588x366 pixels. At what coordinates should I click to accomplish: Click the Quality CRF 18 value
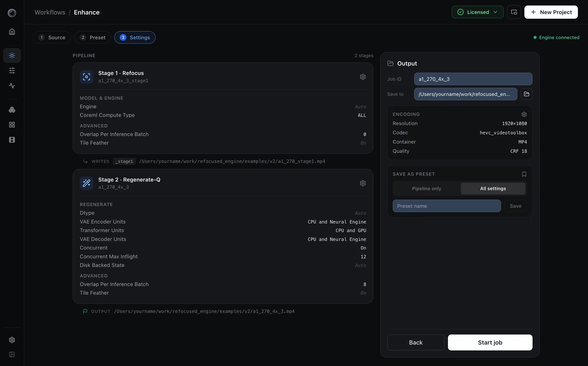519,151
